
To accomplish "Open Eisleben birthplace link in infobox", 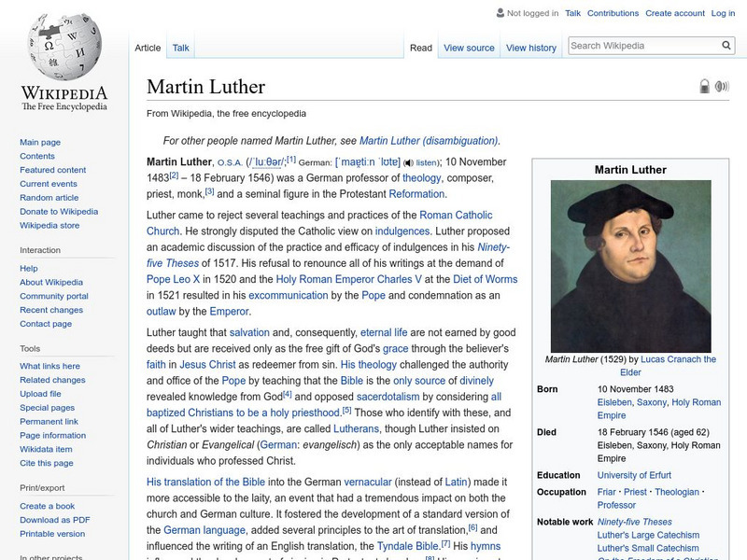I will (x=614, y=402).
